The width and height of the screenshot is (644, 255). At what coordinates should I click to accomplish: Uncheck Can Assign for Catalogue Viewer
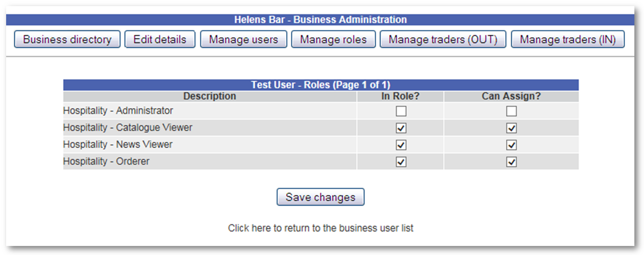(511, 128)
